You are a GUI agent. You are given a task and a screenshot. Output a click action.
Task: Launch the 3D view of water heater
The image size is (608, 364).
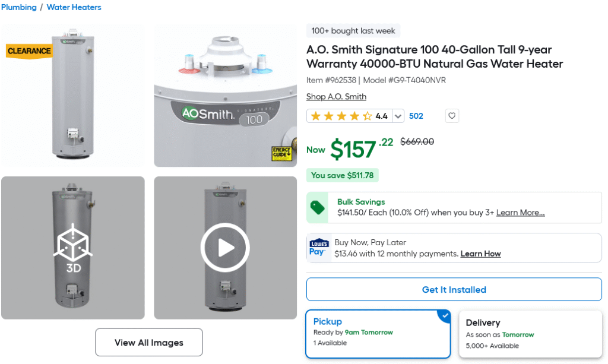click(73, 248)
